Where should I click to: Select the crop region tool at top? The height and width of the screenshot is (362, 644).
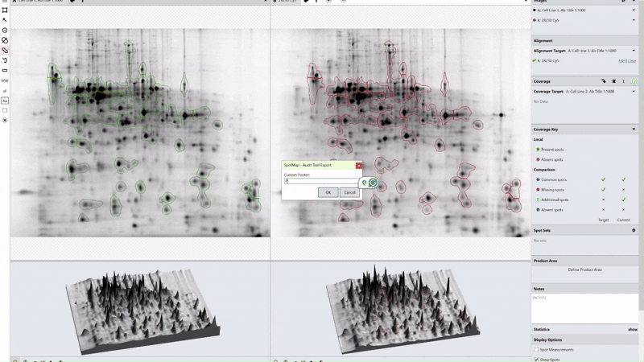[x=5, y=10]
